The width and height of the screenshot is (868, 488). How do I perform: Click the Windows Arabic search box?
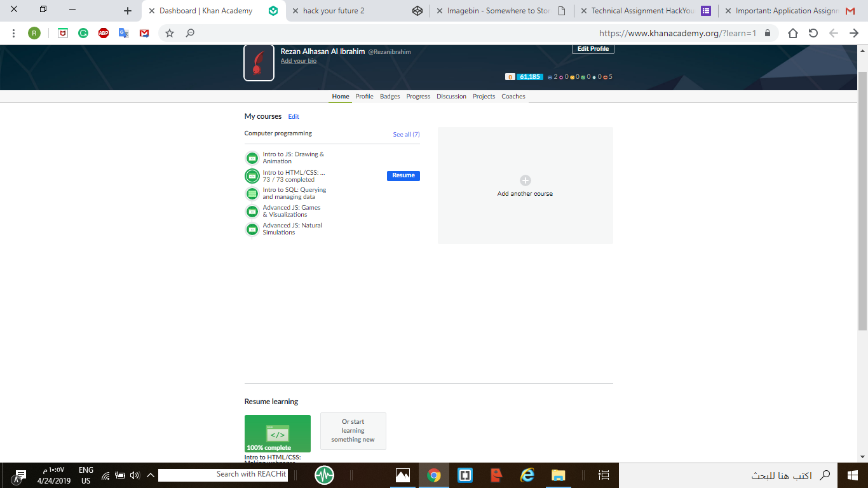click(728, 475)
